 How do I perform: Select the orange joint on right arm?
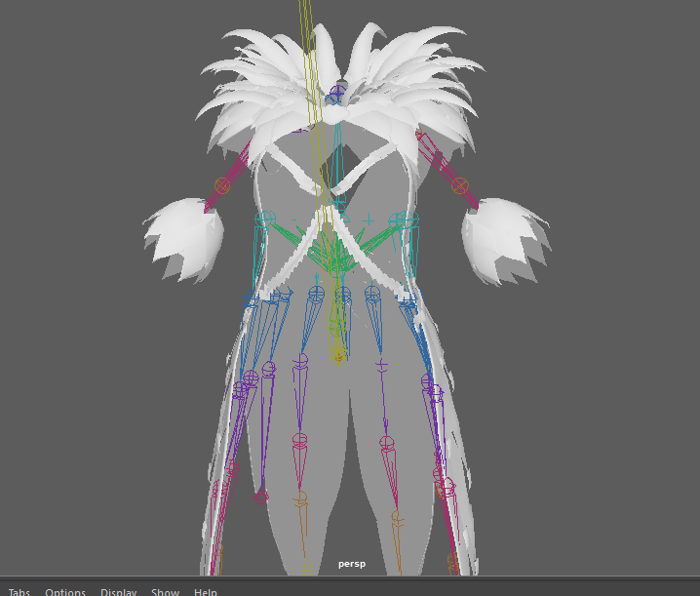click(459, 185)
